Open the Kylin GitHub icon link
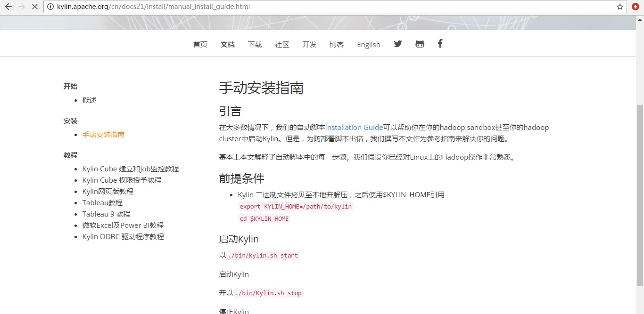This screenshot has height=314, width=644. click(x=420, y=44)
